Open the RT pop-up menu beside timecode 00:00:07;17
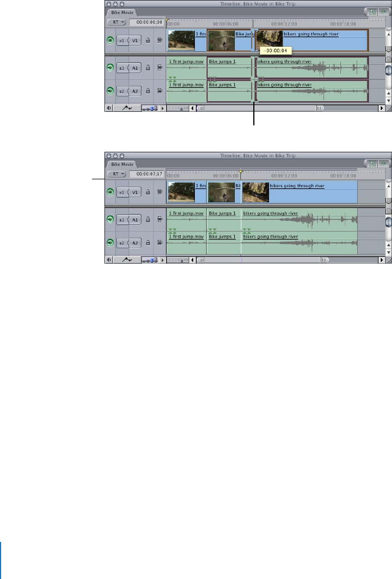The width and height of the screenshot is (392, 579). tap(117, 174)
